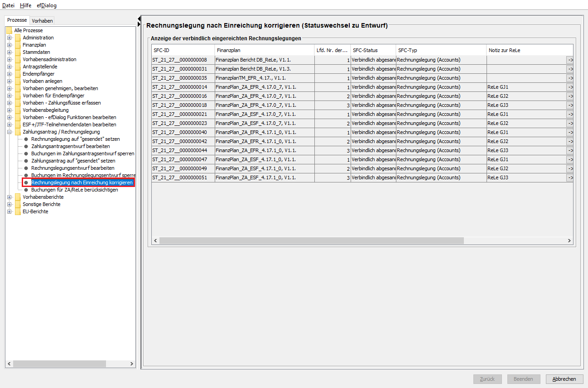Collapse the left panel using splitter arrow
Screen dimensions: 588x388
[x=139, y=19]
